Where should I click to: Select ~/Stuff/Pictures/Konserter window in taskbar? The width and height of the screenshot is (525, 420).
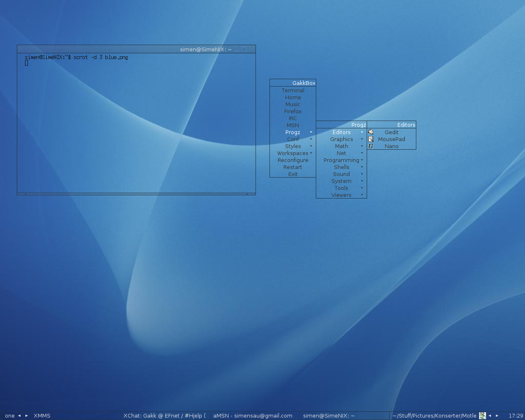(x=434, y=415)
